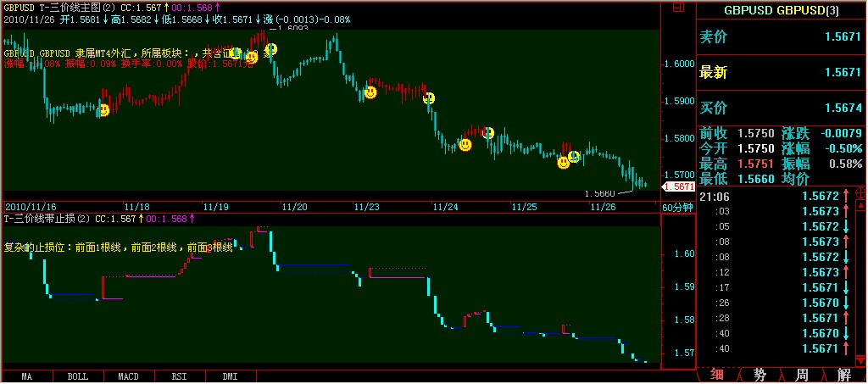Click the 60分钟 period selector

pyautogui.click(x=677, y=208)
